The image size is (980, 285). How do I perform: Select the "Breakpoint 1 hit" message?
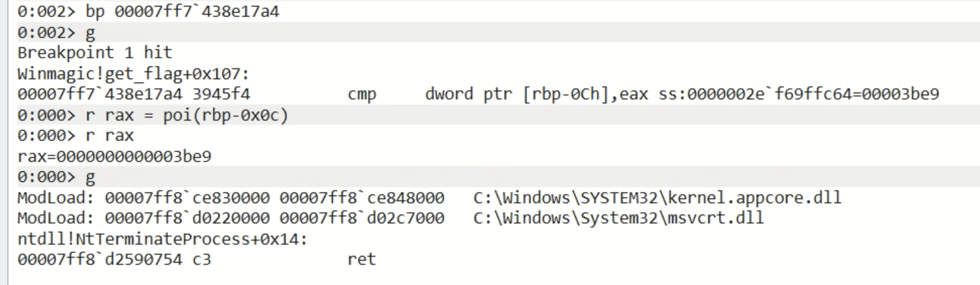95,52
